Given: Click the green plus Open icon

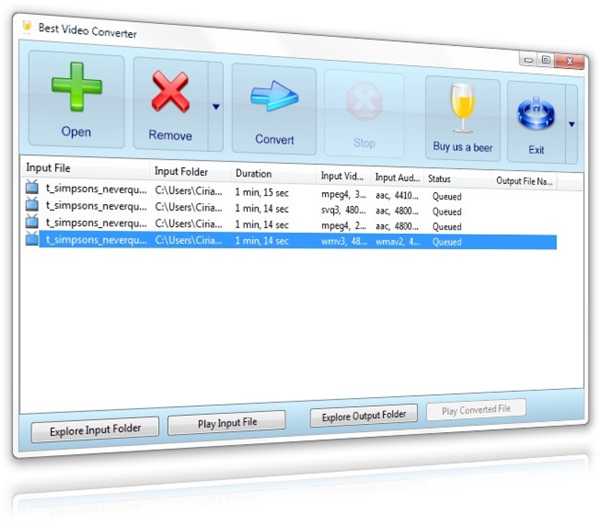Looking at the screenshot, I should coord(77,87).
